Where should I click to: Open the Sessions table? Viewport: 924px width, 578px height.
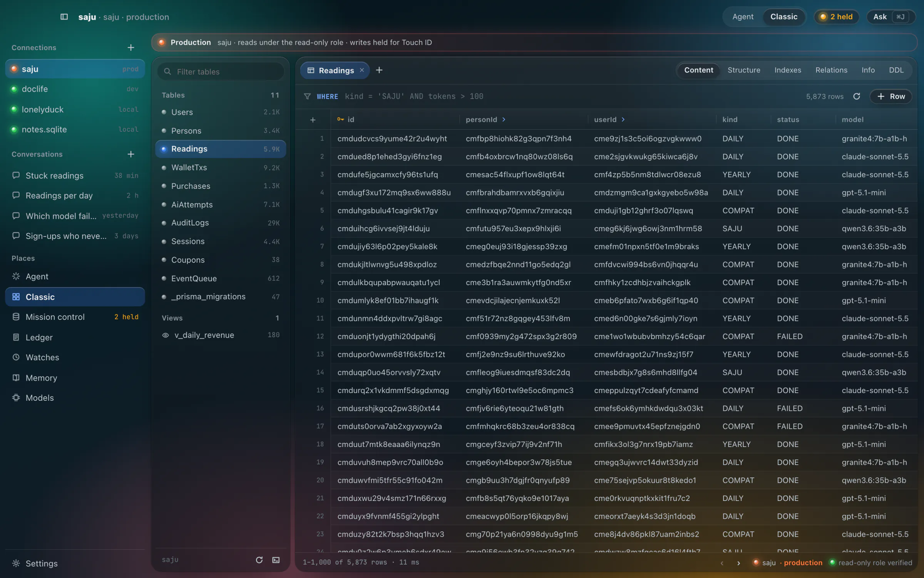click(x=221, y=241)
